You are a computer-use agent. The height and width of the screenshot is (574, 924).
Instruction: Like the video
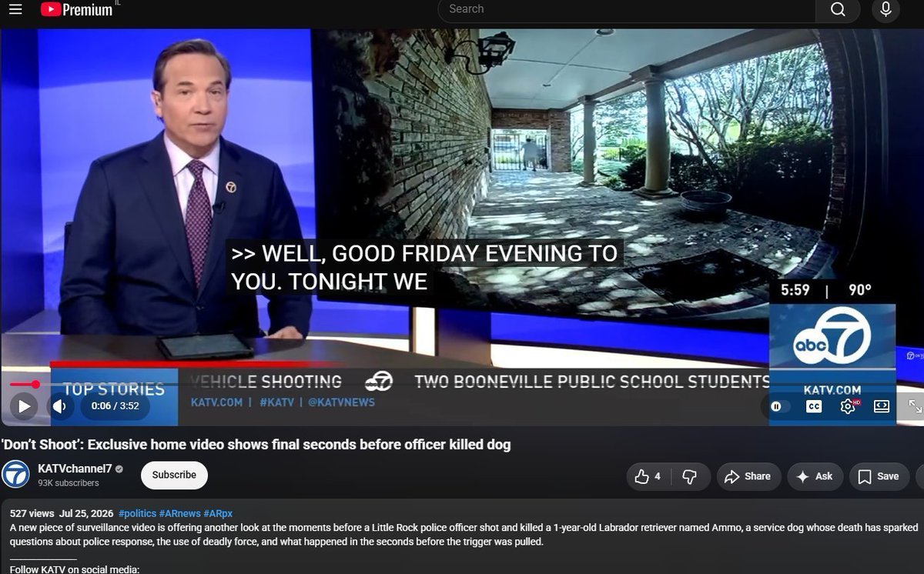point(648,476)
